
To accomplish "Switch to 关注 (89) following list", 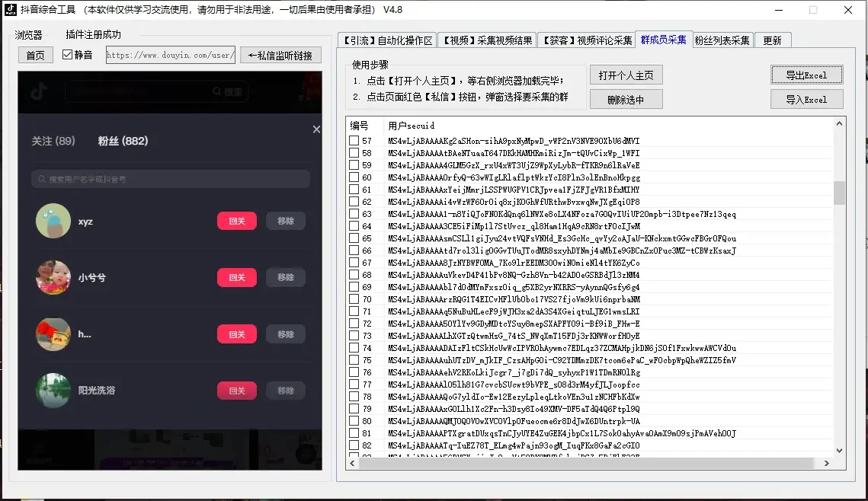I will click(53, 141).
